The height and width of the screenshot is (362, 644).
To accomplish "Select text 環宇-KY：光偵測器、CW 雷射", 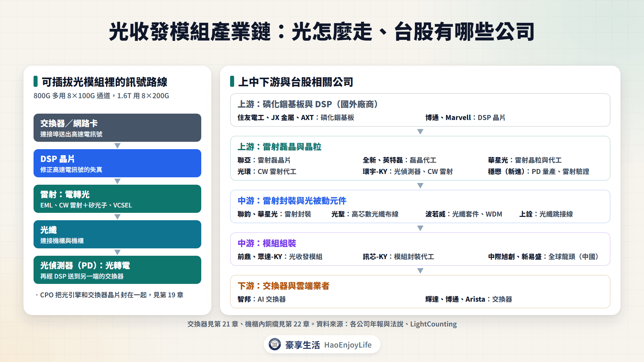I will click(408, 172).
